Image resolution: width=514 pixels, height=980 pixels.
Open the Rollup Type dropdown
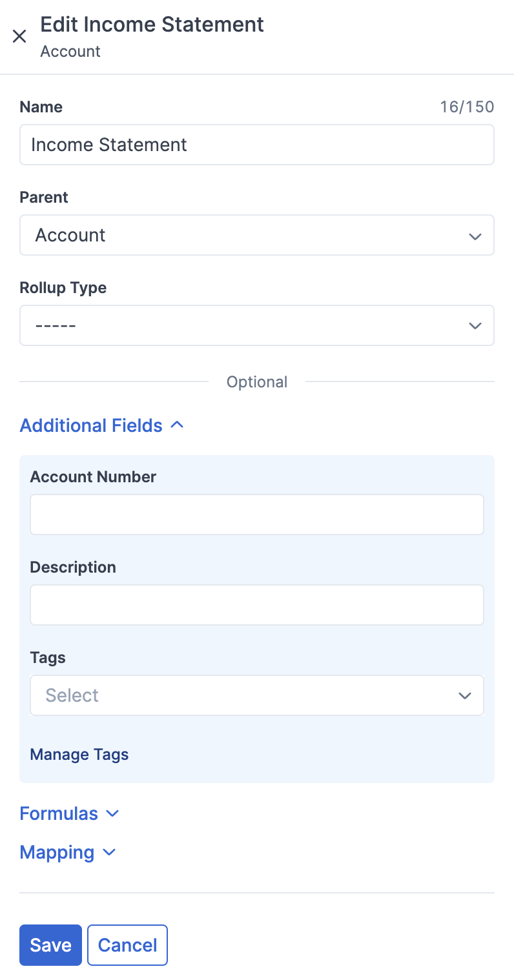[x=257, y=325]
